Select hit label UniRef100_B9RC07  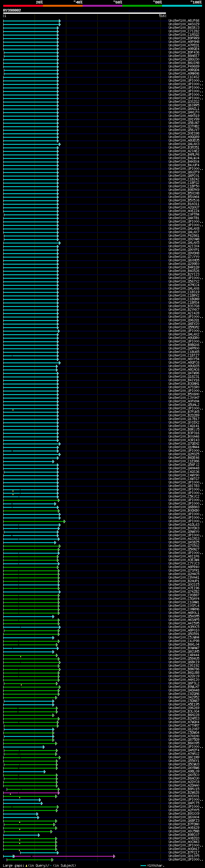[x=184, y=835]
